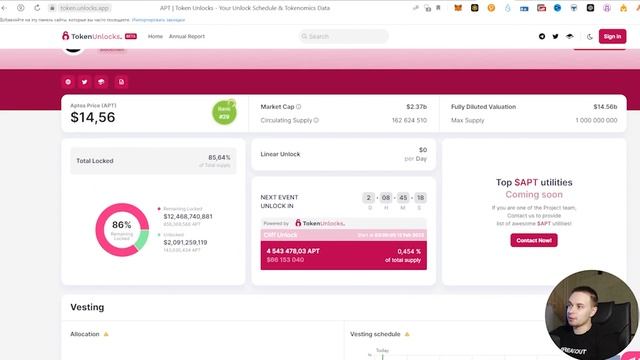Open the browser history clock icon
This screenshot has height=360, width=640.
click(20, 8)
